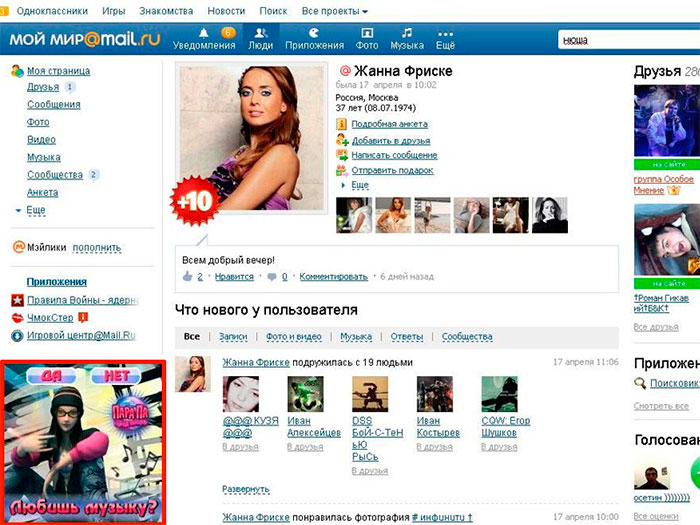The width and height of the screenshot is (700, 525).
Task: Click the Нравится link under status
Action: (x=234, y=277)
